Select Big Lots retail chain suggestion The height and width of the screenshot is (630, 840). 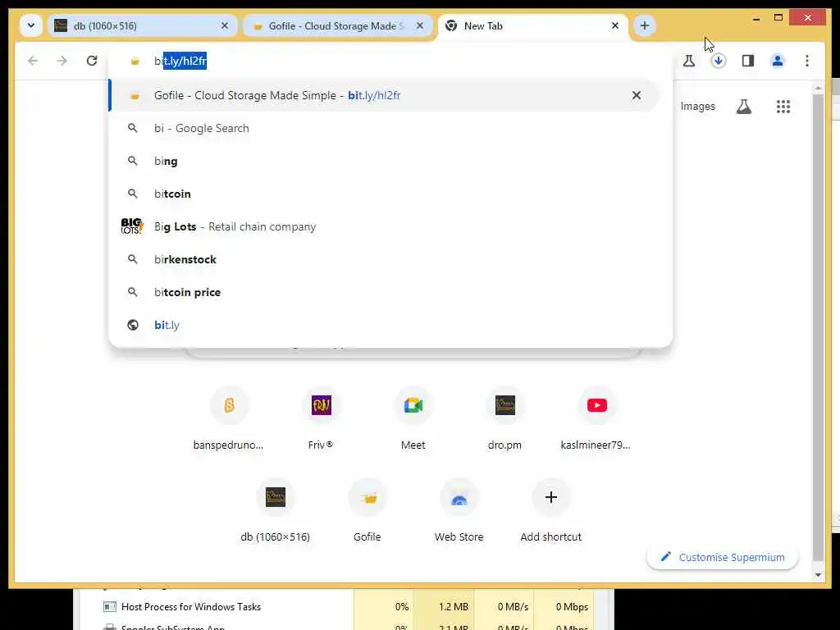(384, 226)
